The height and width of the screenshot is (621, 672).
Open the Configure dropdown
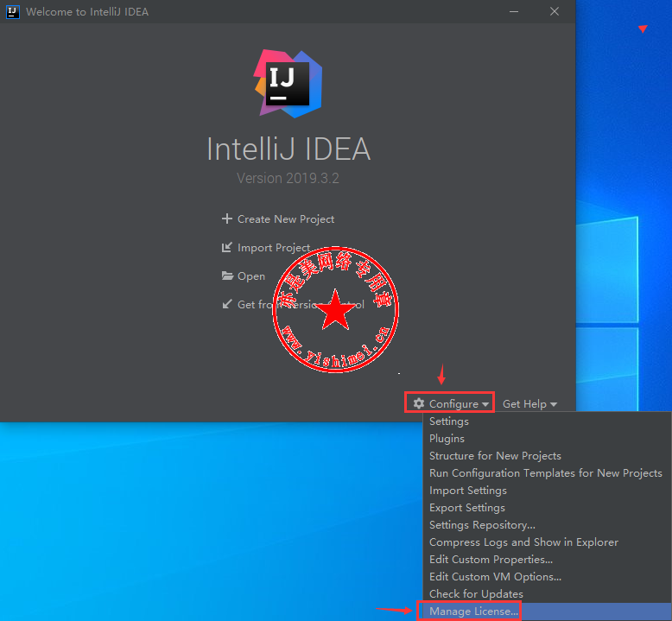click(449, 403)
